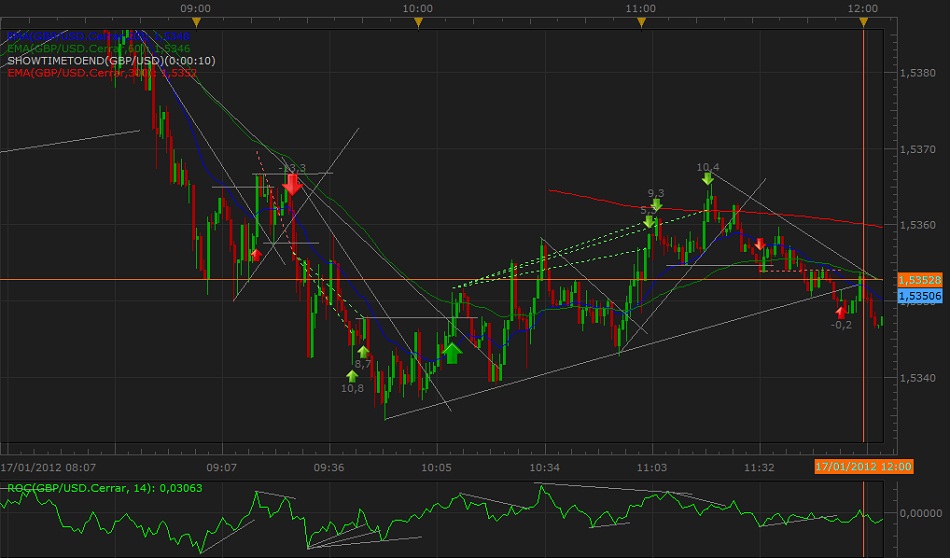This screenshot has height=558, width=950.
Task: Click the green down arrow labeled 9,3
Action: (x=656, y=205)
